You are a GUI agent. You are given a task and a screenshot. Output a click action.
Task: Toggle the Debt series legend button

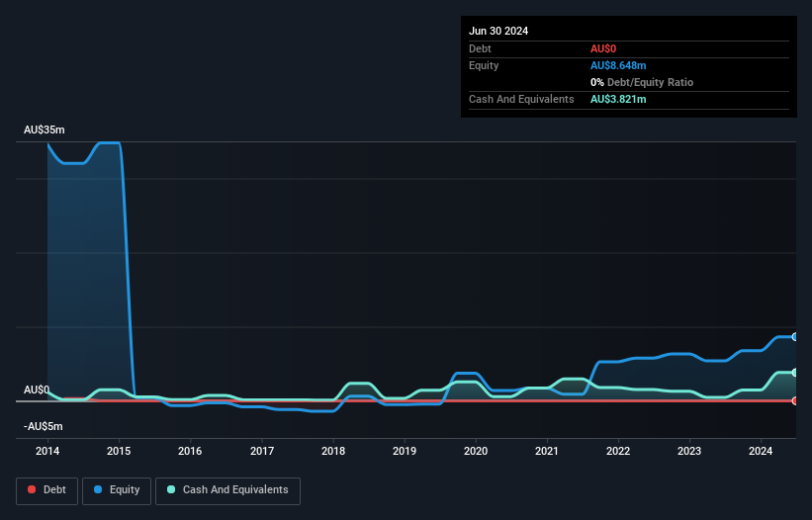47,490
